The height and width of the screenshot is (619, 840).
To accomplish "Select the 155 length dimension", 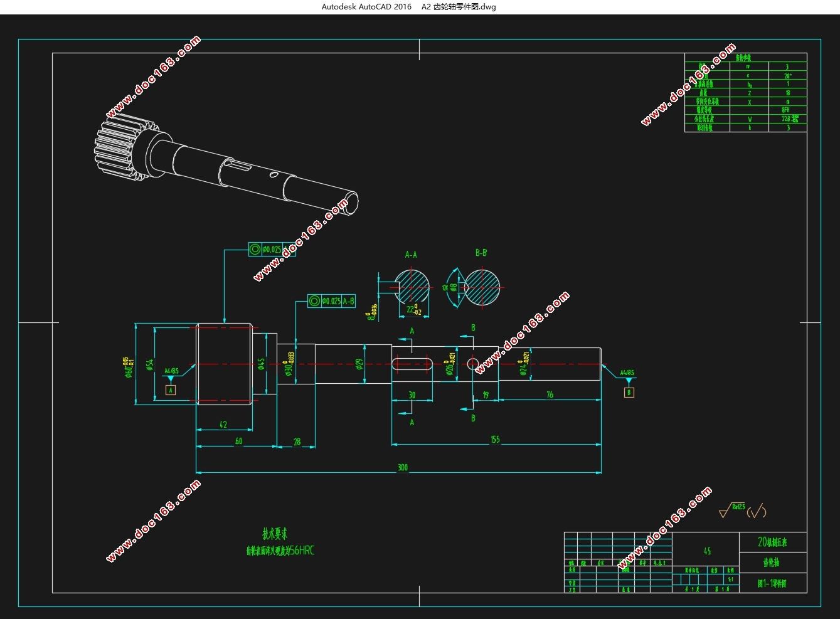I will click(x=495, y=440).
